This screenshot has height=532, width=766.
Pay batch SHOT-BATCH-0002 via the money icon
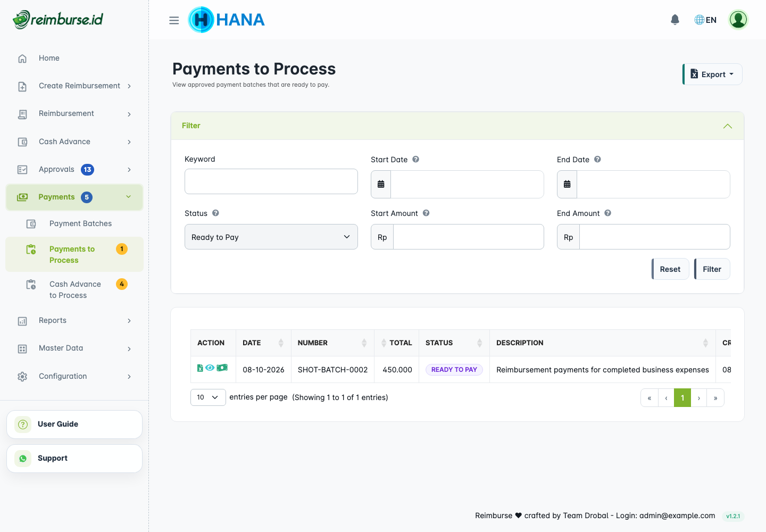(222, 368)
